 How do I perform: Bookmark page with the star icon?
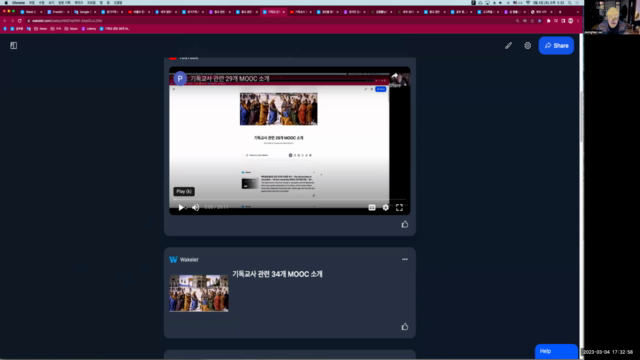tap(540, 21)
